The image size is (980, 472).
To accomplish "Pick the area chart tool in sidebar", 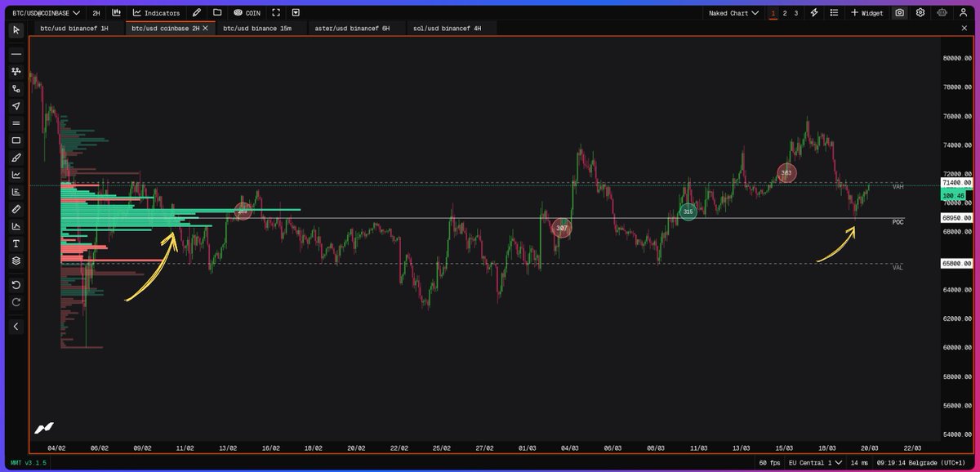I will (x=16, y=226).
